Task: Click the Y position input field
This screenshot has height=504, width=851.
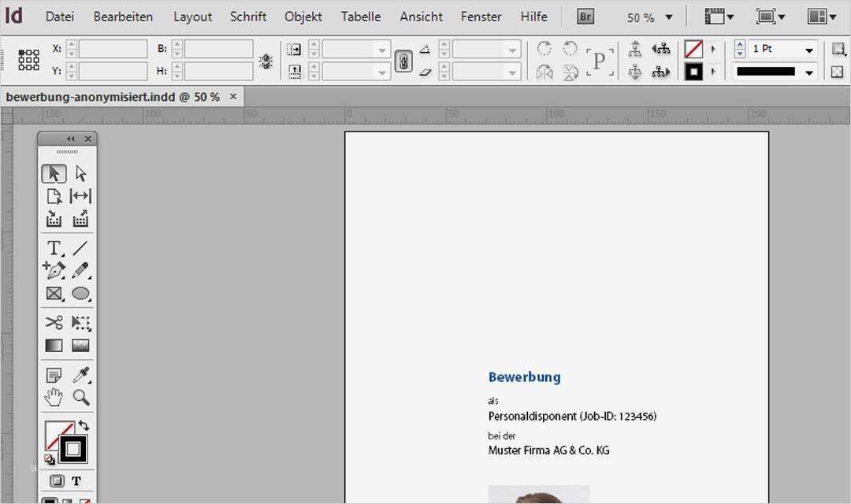Action: [x=113, y=71]
